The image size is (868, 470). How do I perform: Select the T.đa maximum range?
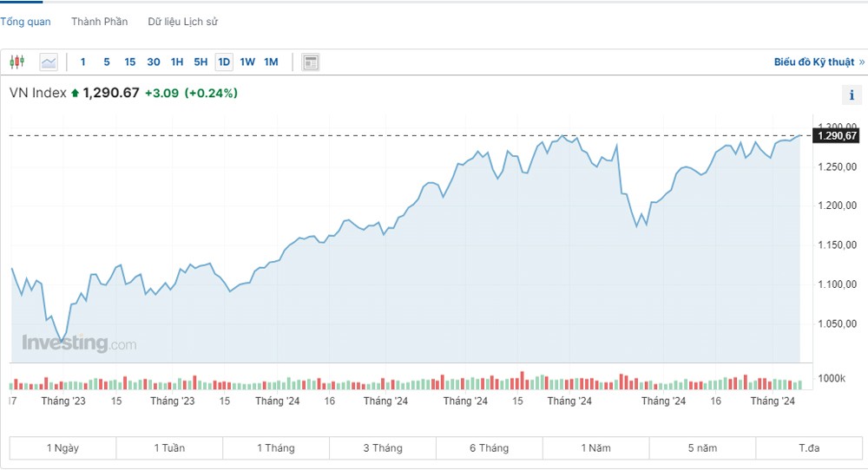point(809,448)
